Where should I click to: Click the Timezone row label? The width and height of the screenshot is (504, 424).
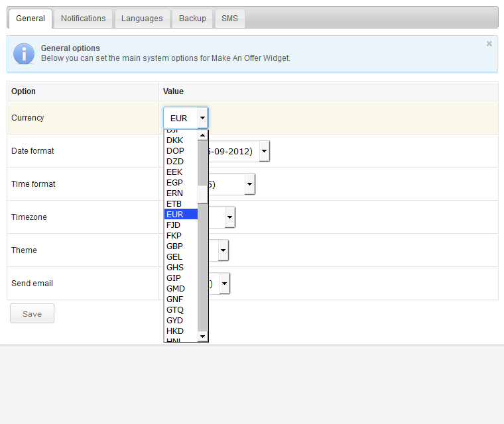point(29,217)
